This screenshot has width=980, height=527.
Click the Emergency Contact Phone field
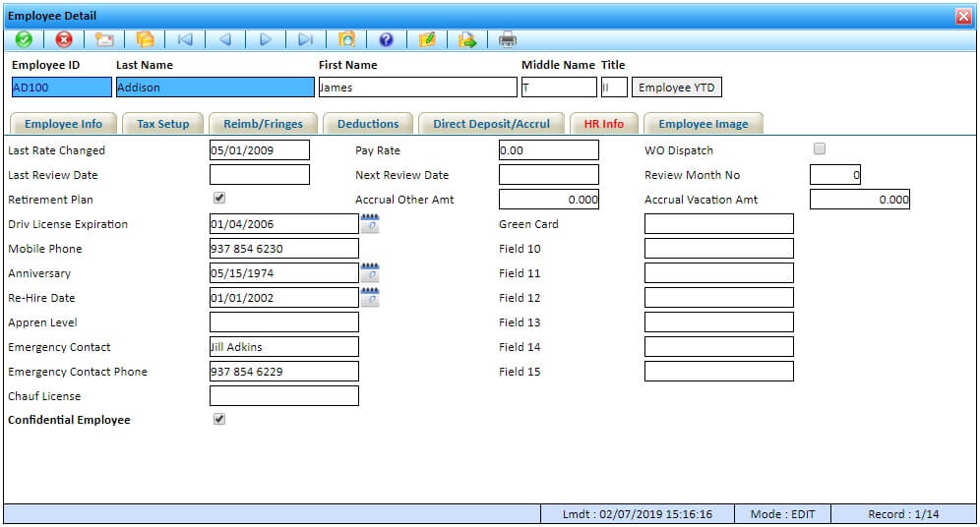(x=284, y=371)
